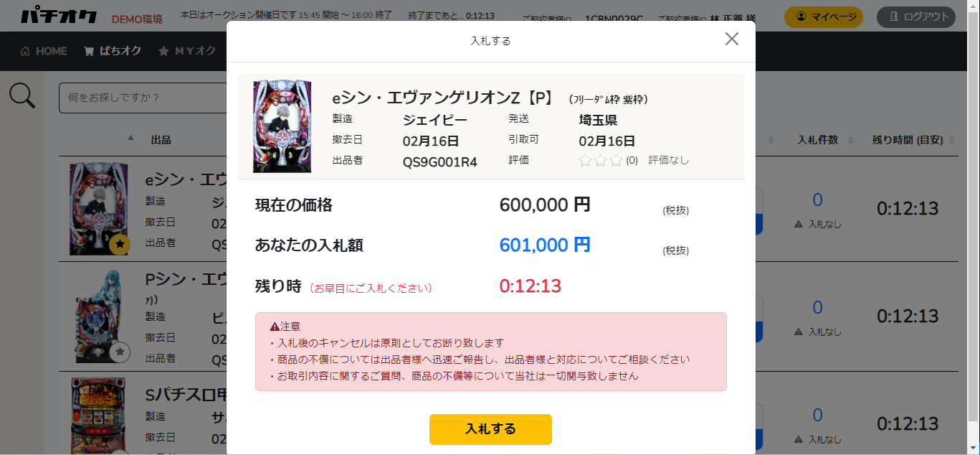Click the Evangelion machine thumbnail in dialog

pyautogui.click(x=282, y=126)
